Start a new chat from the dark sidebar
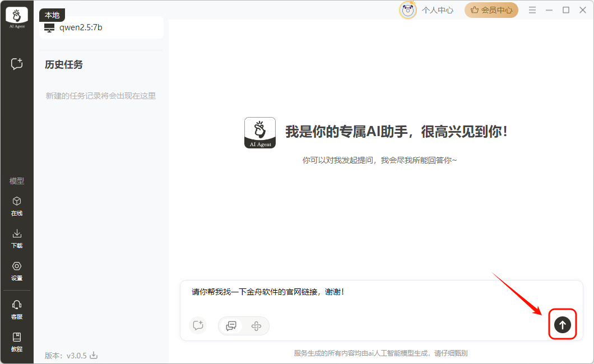594x364 pixels. (17, 64)
